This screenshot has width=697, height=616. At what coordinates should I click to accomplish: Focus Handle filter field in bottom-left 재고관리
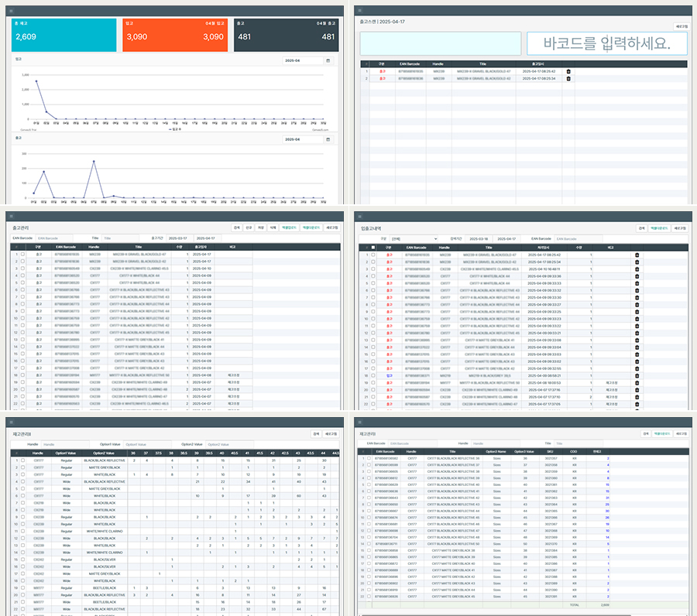[x=64, y=444]
